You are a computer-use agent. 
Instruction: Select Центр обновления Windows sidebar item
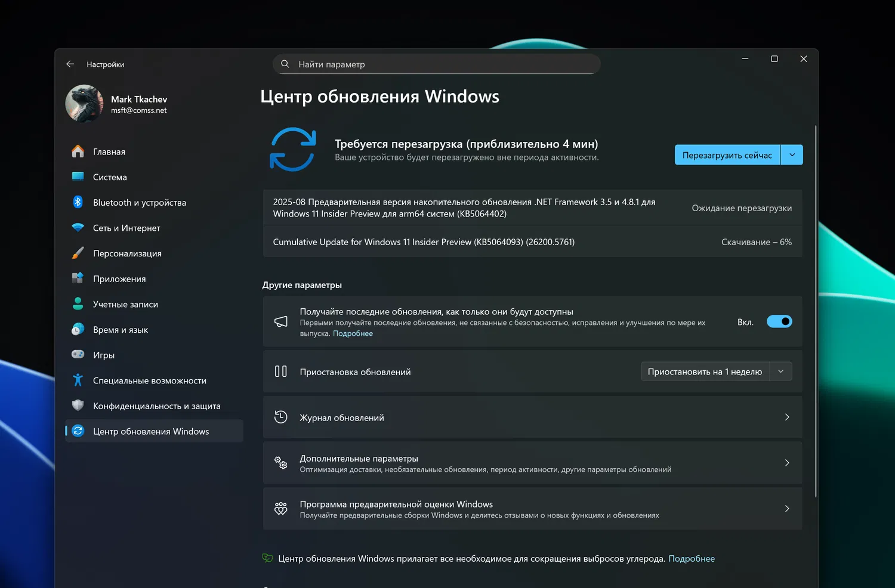(x=154, y=431)
